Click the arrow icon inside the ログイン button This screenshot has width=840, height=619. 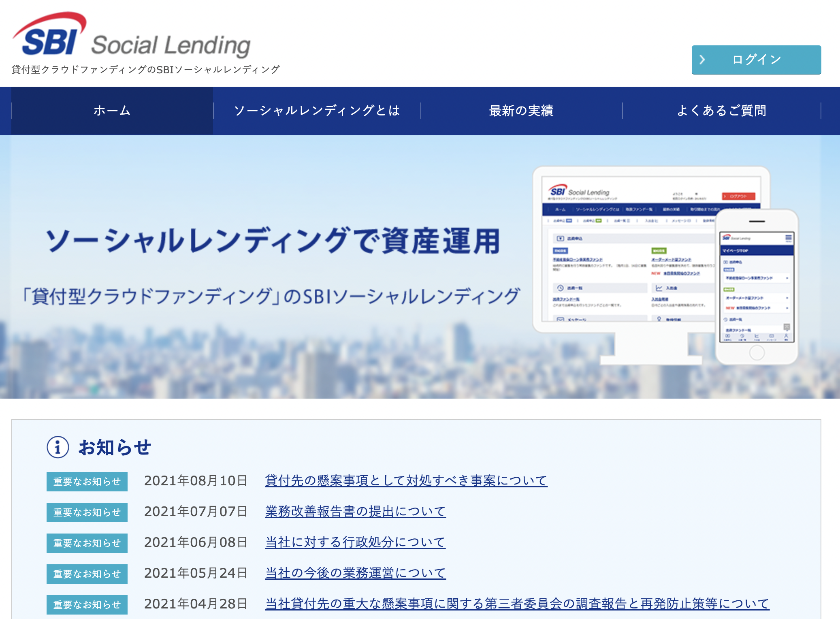tap(703, 59)
